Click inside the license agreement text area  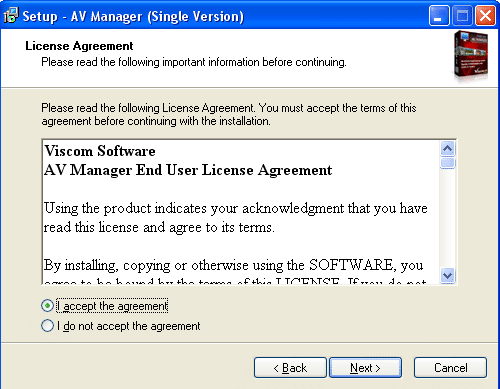[x=241, y=212]
